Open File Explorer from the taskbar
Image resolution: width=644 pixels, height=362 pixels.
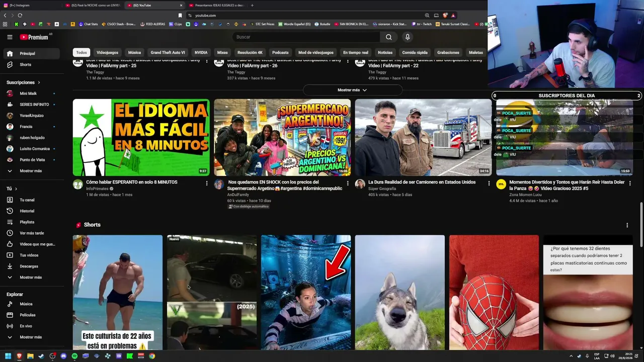pos(30,356)
